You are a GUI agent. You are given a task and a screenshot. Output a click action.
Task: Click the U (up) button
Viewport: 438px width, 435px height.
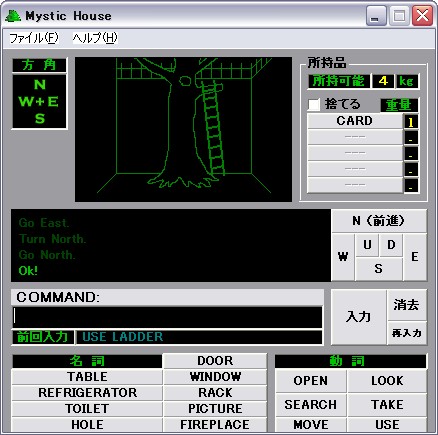[367, 245]
